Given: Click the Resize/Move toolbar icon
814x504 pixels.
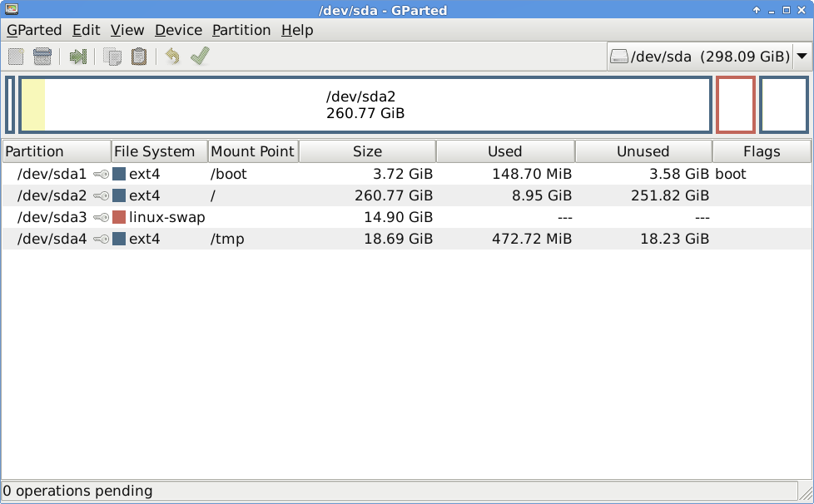Looking at the screenshot, I should [78, 56].
